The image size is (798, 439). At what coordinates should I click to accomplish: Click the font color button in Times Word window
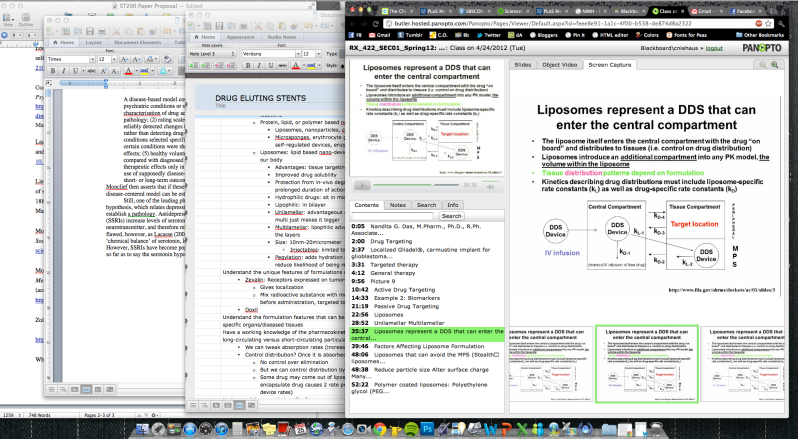point(129,71)
